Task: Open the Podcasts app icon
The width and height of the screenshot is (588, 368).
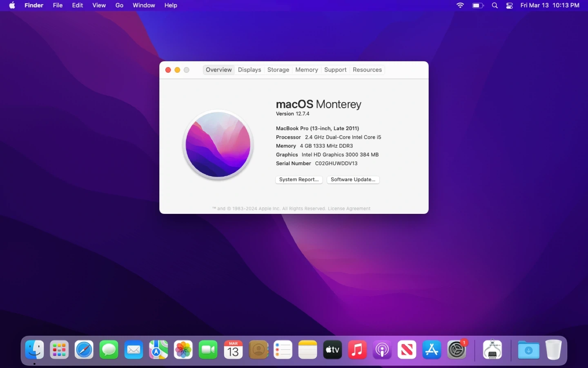Action: coord(382,350)
